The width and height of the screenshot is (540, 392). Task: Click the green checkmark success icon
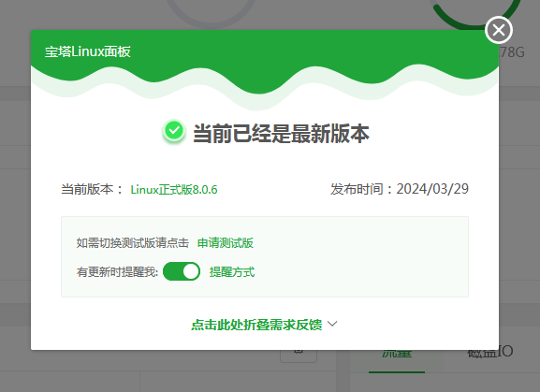pos(174,131)
